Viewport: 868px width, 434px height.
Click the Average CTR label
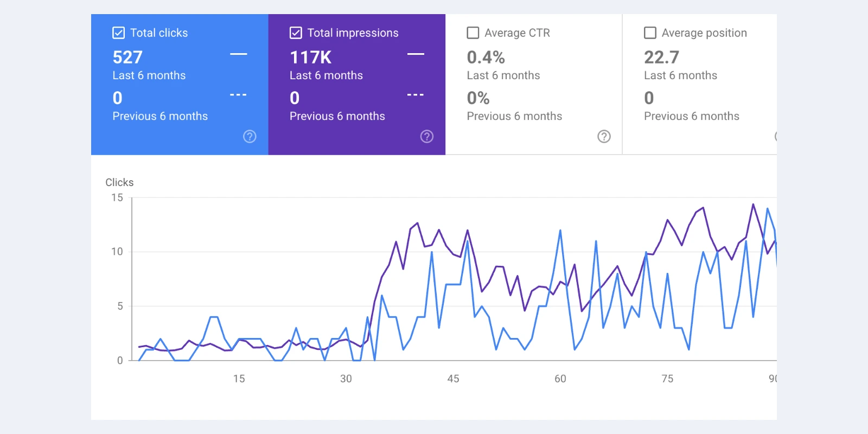point(517,33)
